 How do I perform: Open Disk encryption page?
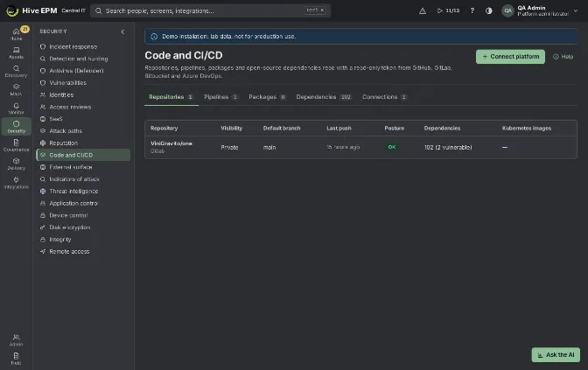83,227
